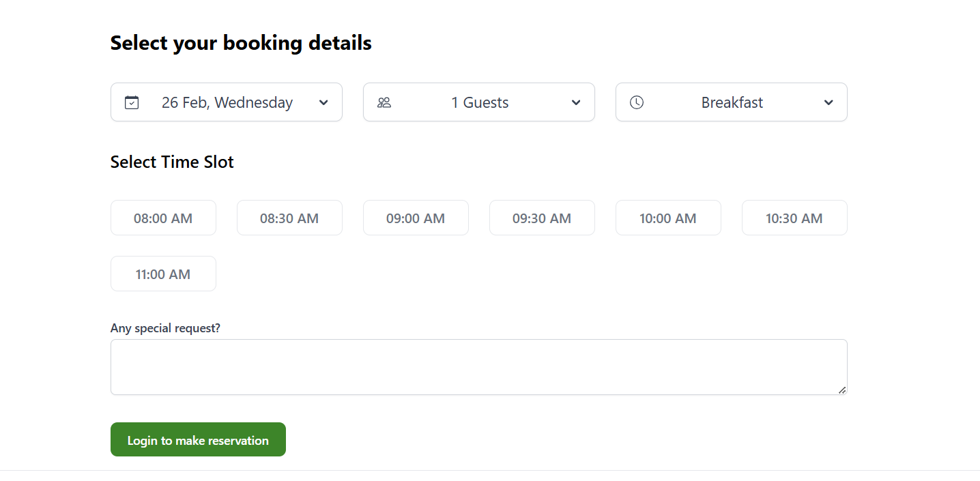Viewport: 980px width, 481px height.
Task: Click the text area resize handle
Action: click(x=842, y=390)
